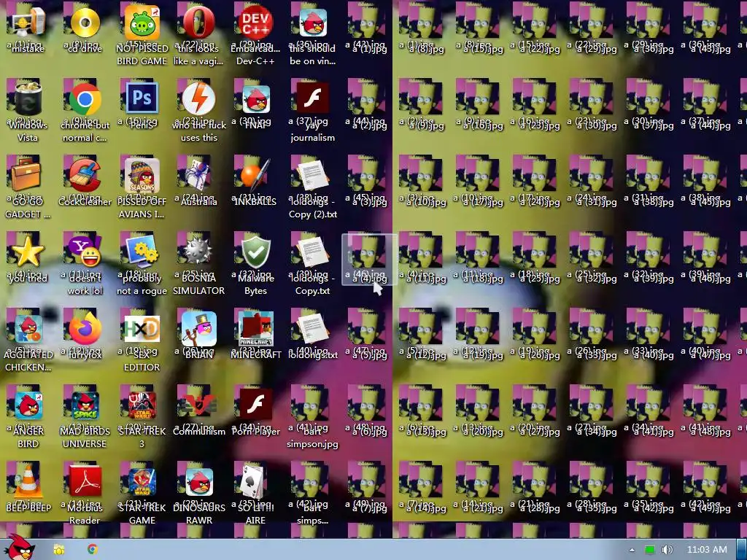Launch Google Chrome from the desktop
The height and width of the screenshot is (560, 747).
point(85,99)
